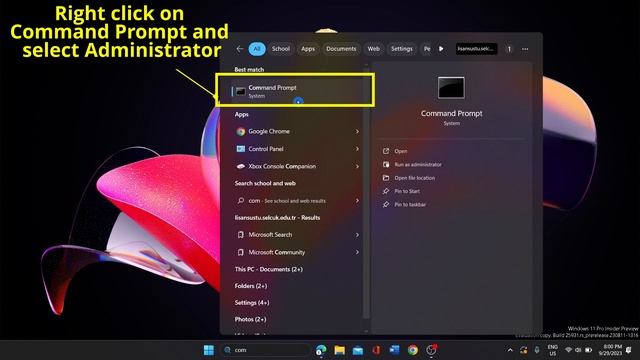The height and width of the screenshot is (360, 640).
Task: Expand the 'com' web search chevron
Action: [x=357, y=200]
